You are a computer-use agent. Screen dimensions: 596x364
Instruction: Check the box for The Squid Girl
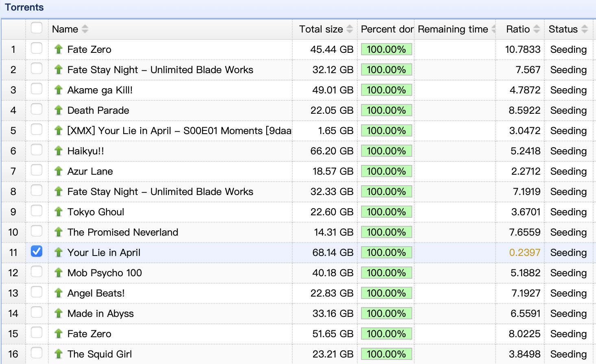(37, 353)
